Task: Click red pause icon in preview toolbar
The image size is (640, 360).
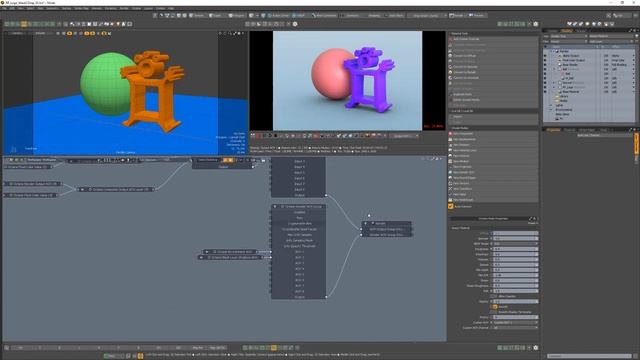Action: click(258, 136)
